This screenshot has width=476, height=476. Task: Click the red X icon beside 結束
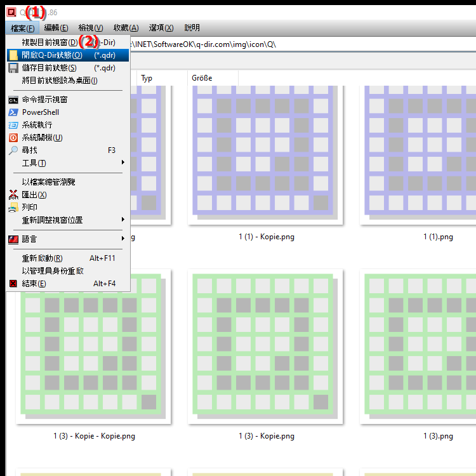[x=13, y=284]
